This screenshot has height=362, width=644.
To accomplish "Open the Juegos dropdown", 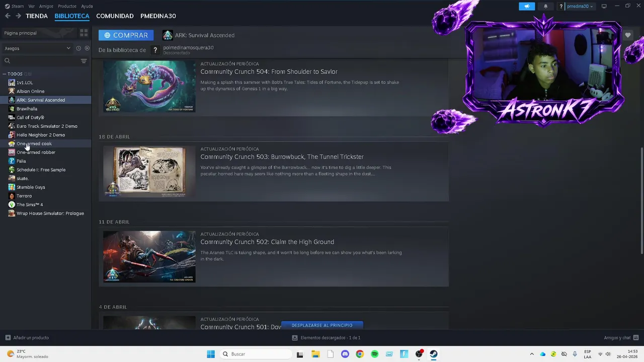I will pos(37,48).
